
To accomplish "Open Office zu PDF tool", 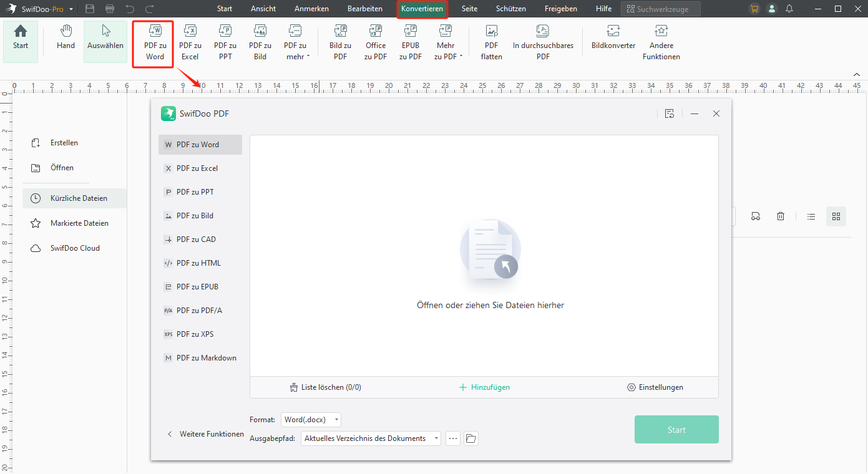I will point(376,42).
